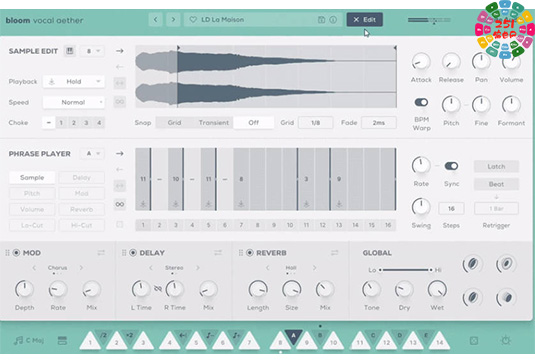Screen dimensions: 535x363
Task: Open the preset info icon
Action: coord(333,20)
